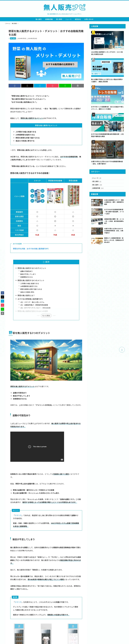Jump to 野菜を無人販売する4つのメリット in contents
The height and width of the screenshot is (644, 129).
coord(31,280)
